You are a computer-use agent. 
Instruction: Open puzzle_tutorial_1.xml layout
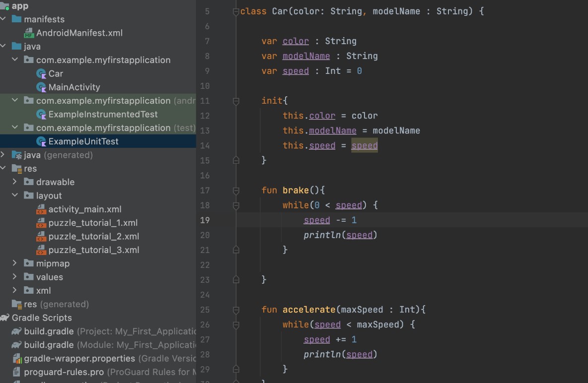coord(93,223)
